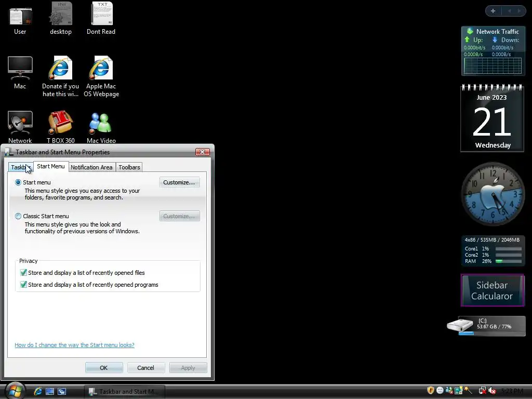Cancel the Taskbar properties dialog
532x399 pixels.
tap(146, 368)
